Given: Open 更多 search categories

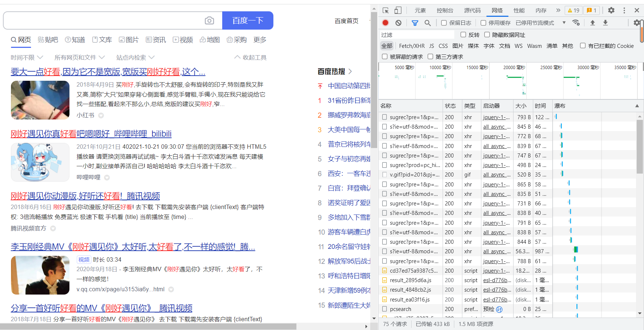Looking at the screenshot, I should click(x=260, y=39).
